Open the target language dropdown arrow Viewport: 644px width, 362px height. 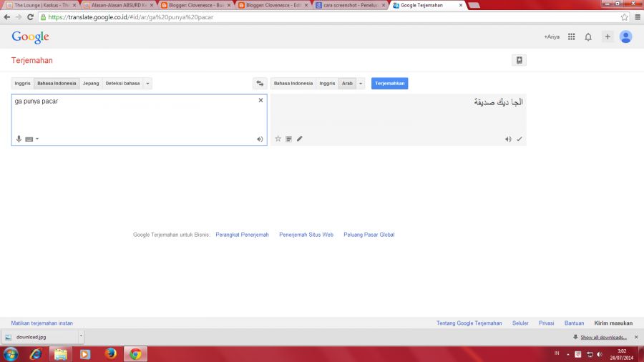361,83
